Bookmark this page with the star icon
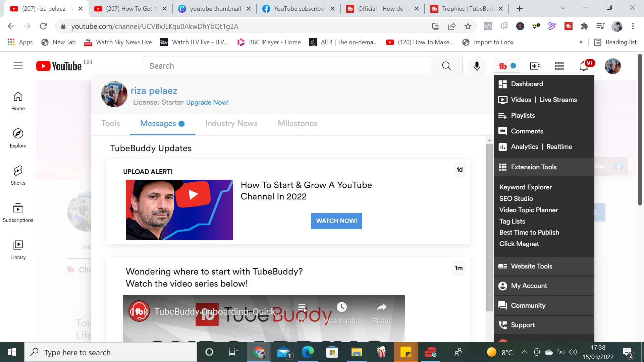Screen dimensions: 644x362 [x=468, y=26]
